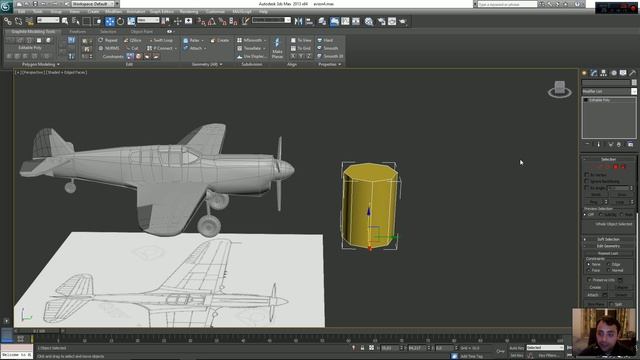640x360 pixels.
Task: Open the Display command panel tab
Action: (x=623, y=73)
